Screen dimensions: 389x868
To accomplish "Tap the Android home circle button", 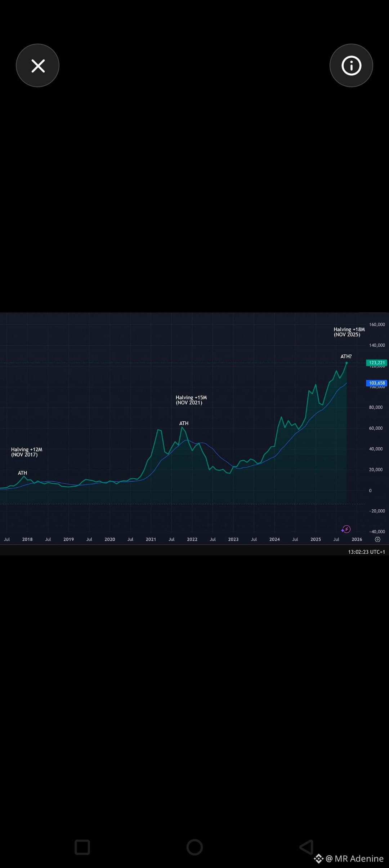I will [x=194, y=847].
